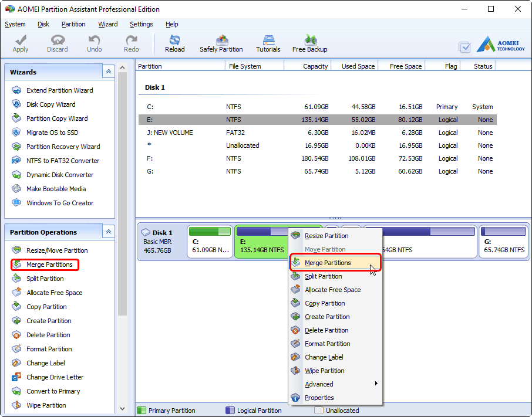Open Partition Recovery Wizard

pos(56,147)
